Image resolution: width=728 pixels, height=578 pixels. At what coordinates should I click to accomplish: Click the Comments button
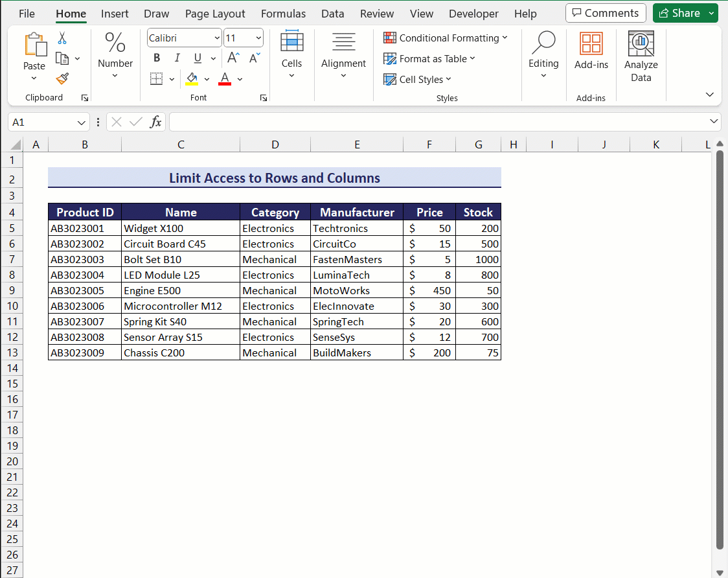coord(606,13)
